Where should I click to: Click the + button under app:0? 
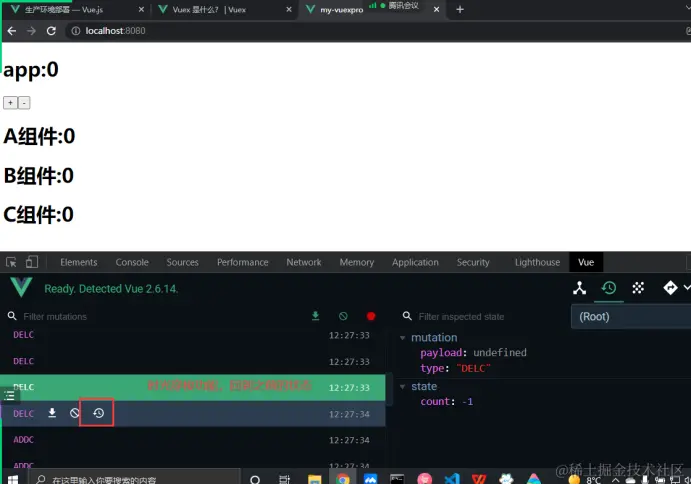tap(10, 103)
